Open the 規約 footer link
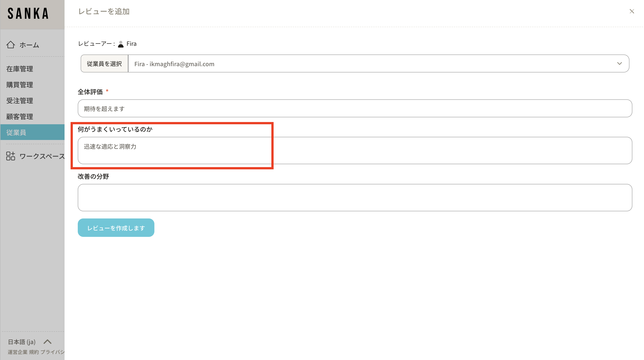This screenshot has height=360, width=644. (34, 352)
